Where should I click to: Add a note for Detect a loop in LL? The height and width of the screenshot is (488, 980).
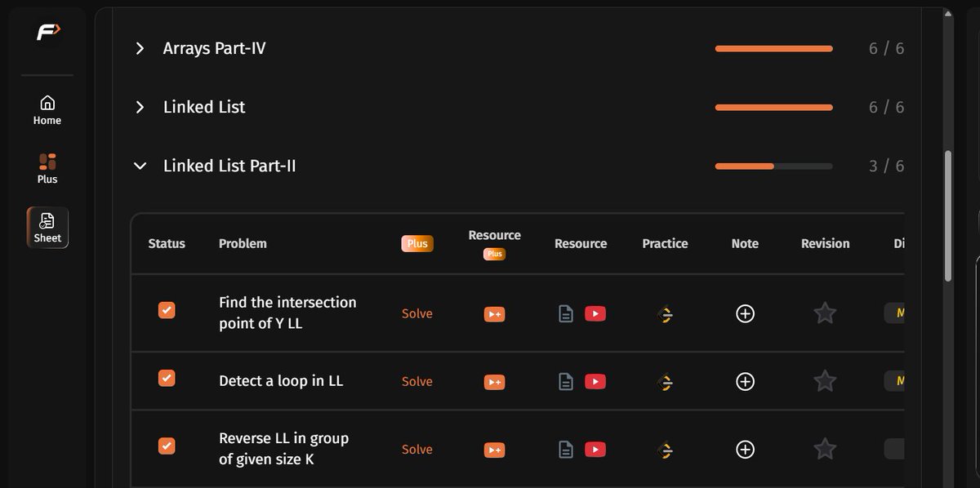(745, 381)
